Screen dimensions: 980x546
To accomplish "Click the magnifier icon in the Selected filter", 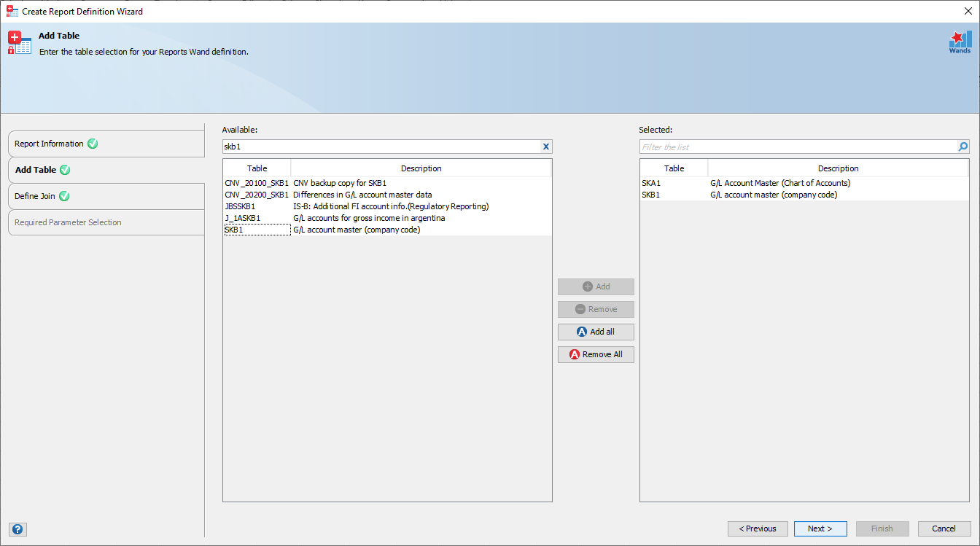I will pyautogui.click(x=962, y=146).
